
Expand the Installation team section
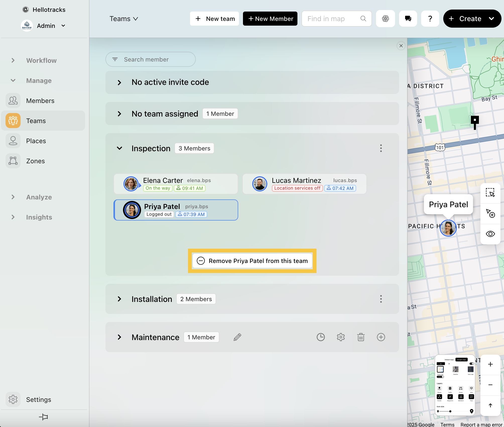point(119,299)
